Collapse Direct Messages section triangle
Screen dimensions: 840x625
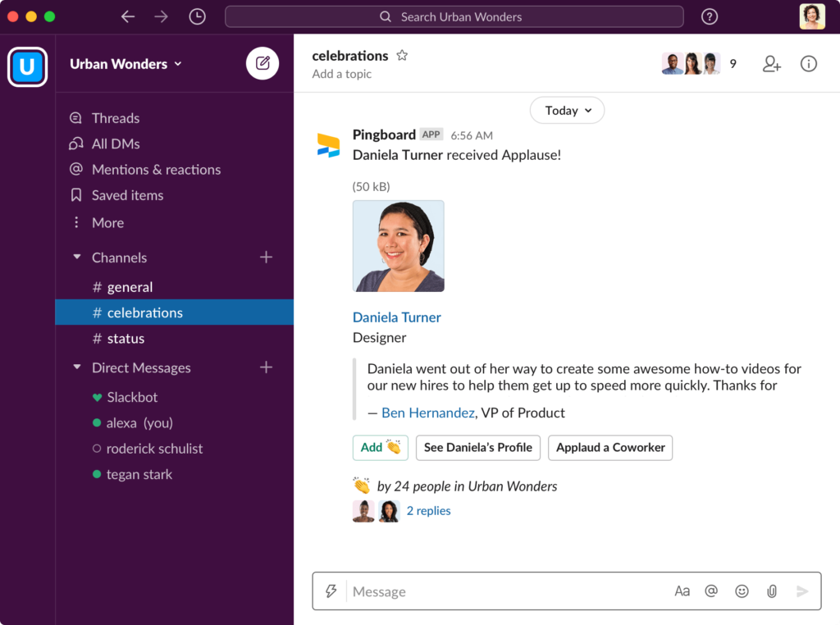tap(77, 367)
